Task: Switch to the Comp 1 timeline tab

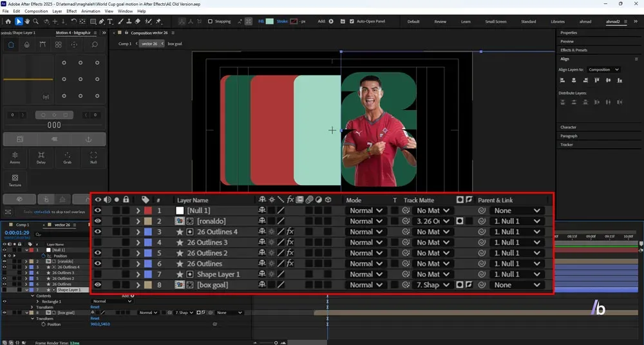Action: click(23, 225)
